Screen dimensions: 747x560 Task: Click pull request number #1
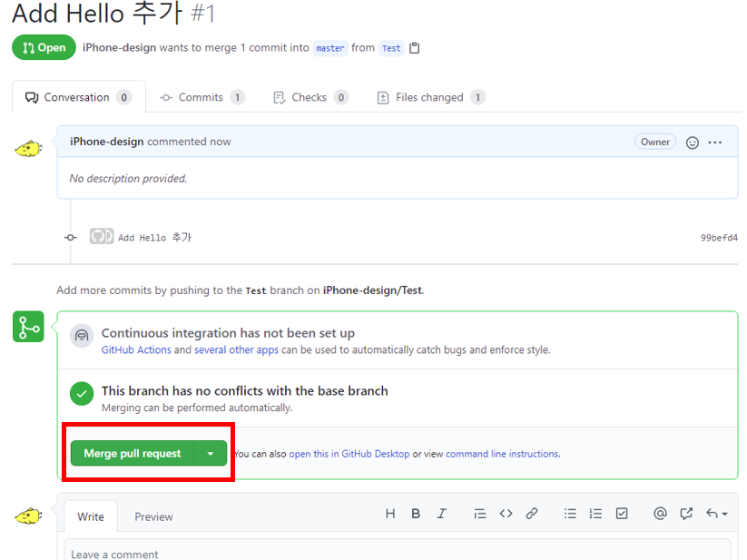pos(203,14)
